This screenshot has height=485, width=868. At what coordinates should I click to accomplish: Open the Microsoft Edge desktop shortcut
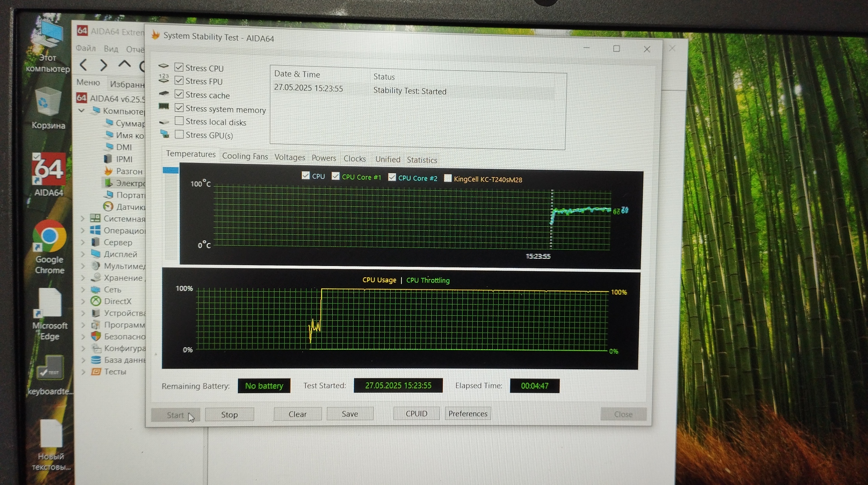pyautogui.click(x=49, y=304)
